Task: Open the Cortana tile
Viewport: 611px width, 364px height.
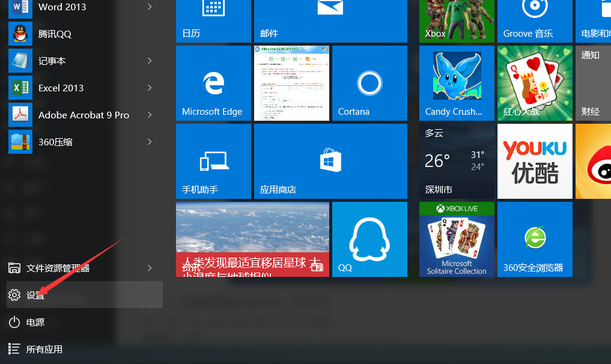Action: (370, 83)
